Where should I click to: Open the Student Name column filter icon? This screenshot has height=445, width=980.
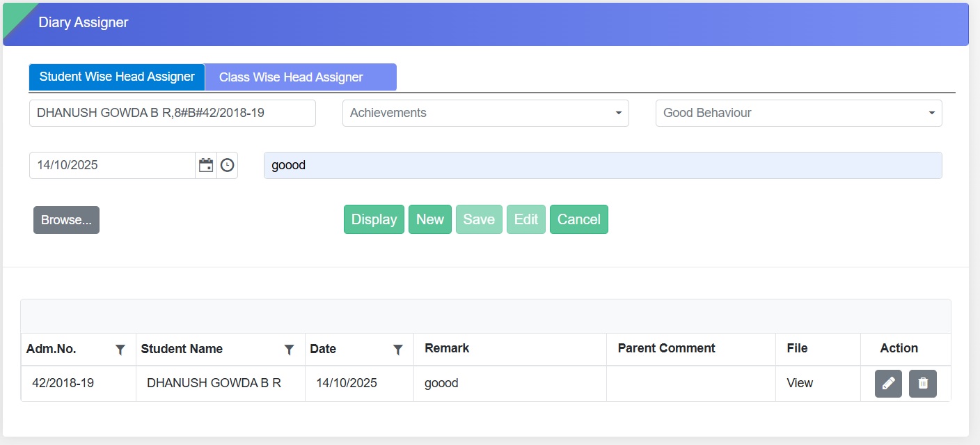[x=290, y=350]
